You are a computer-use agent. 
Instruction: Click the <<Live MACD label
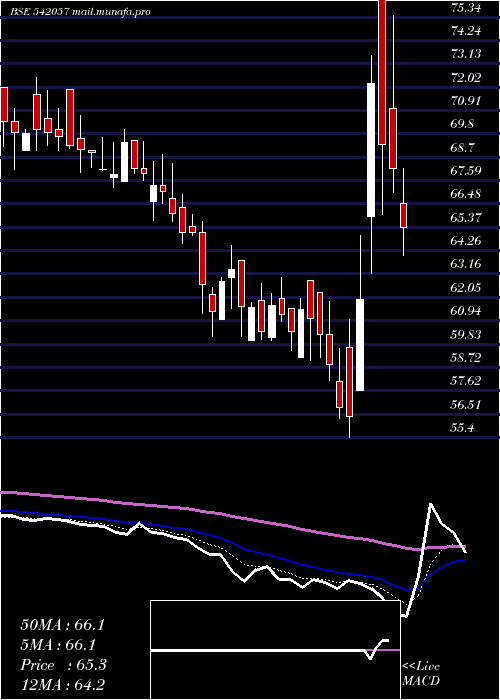tap(421, 673)
